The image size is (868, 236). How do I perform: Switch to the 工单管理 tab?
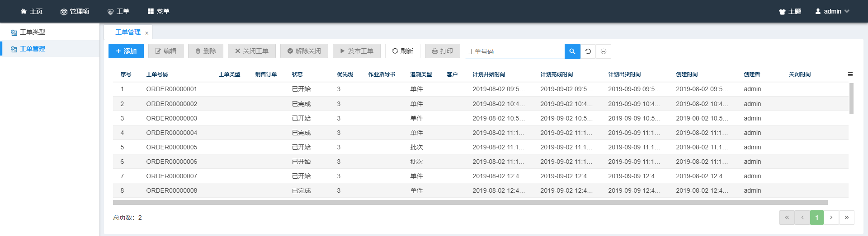point(128,32)
